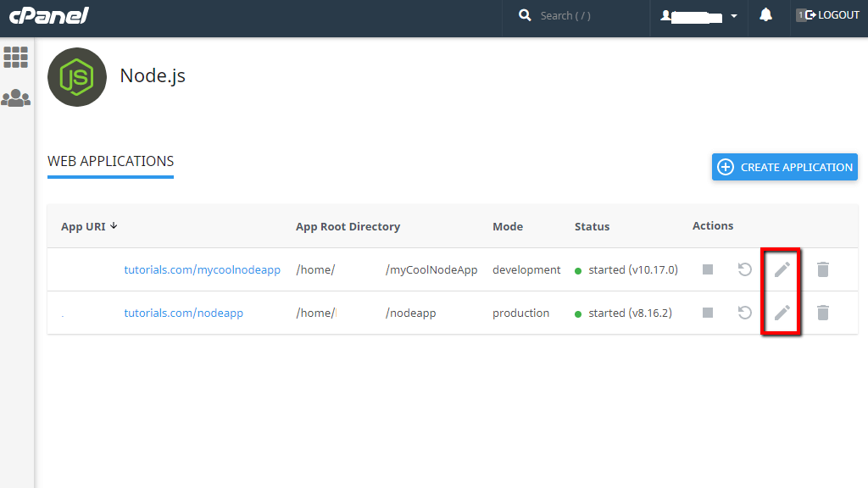Stop the nodeapp application
Image resolution: width=868 pixels, height=488 pixels.
[x=708, y=313]
